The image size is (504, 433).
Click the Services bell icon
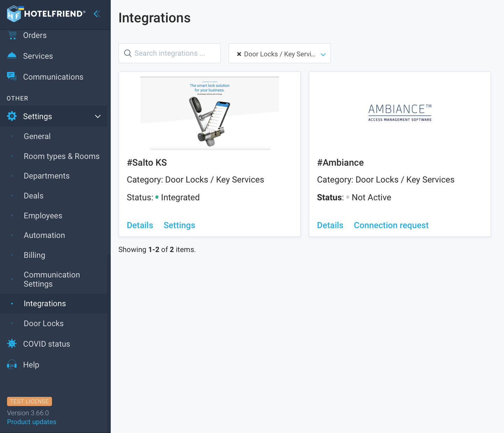(12, 56)
